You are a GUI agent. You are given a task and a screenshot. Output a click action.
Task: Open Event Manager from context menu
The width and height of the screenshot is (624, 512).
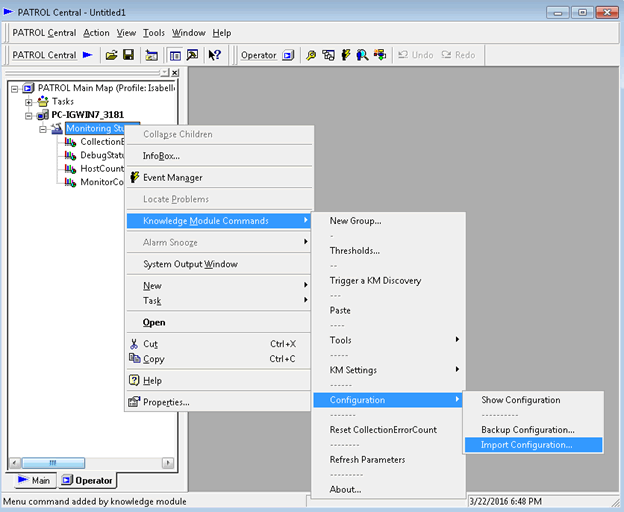tap(172, 177)
